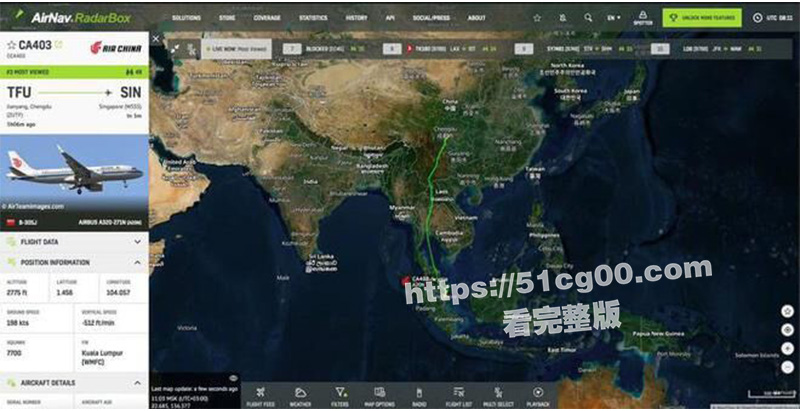Open the Air China aircraft photo
The image size is (800, 411).
(74, 173)
